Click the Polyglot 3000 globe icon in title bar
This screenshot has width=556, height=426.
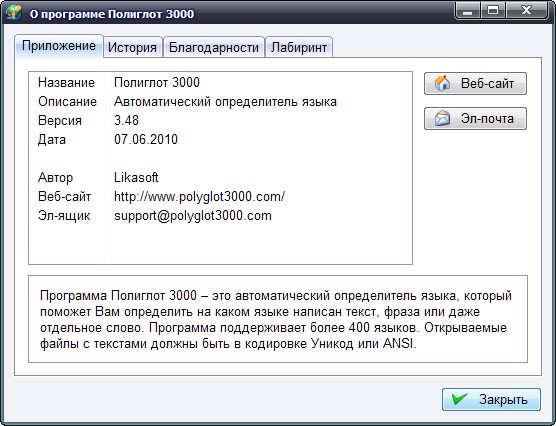click(x=14, y=13)
